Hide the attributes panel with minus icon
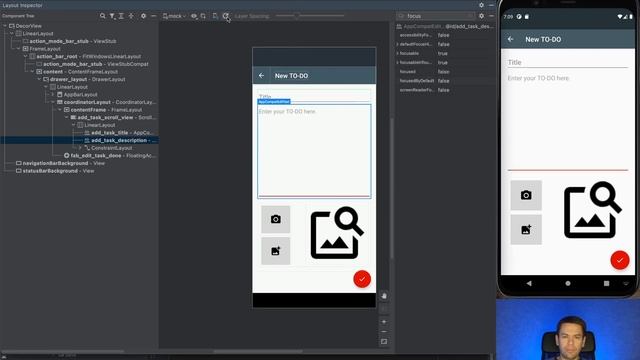Image resolution: width=640 pixels, height=360 pixels. click(491, 16)
